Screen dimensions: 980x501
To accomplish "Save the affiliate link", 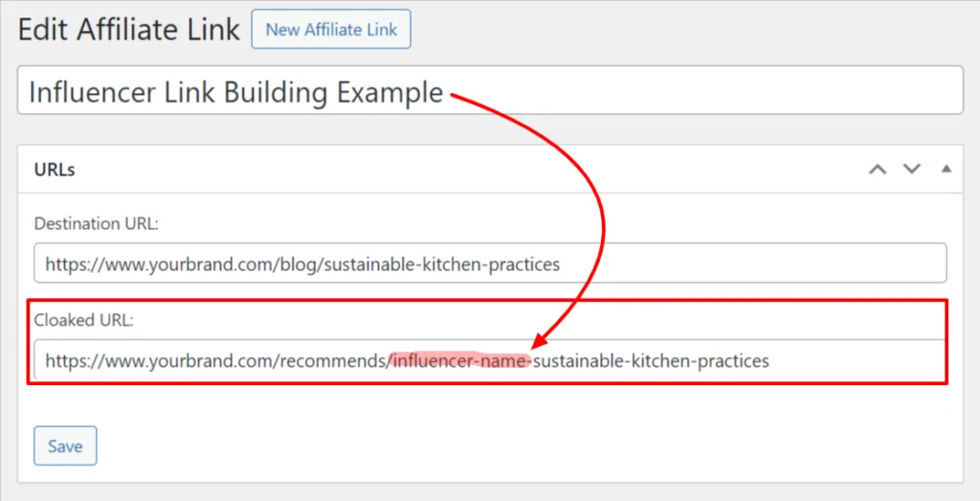I will (x=65, y=445).
